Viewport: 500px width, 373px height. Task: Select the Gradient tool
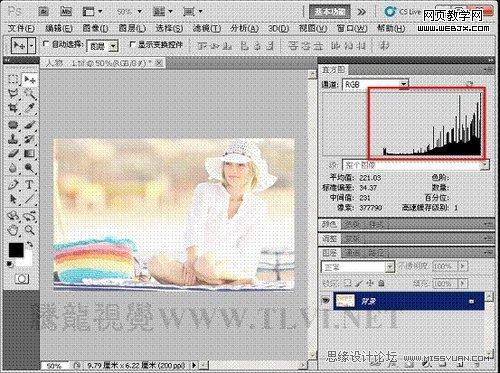click(x=30, y=153)
